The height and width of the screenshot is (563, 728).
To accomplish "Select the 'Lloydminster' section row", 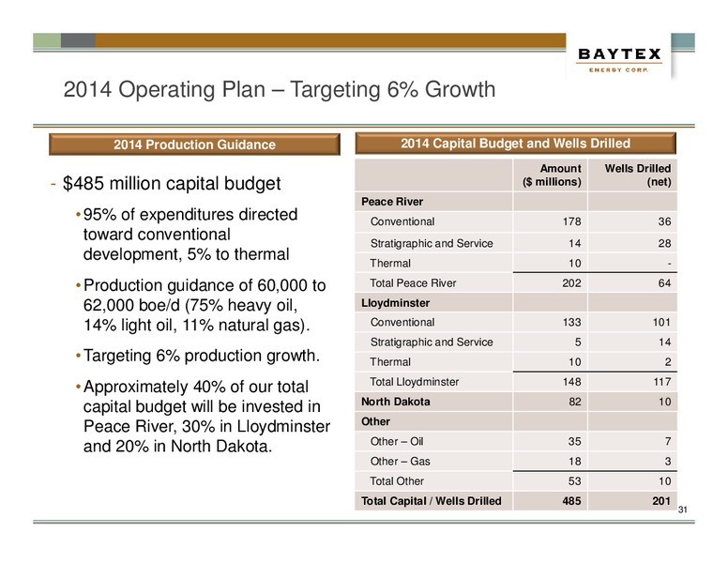I will pos(515,303).
